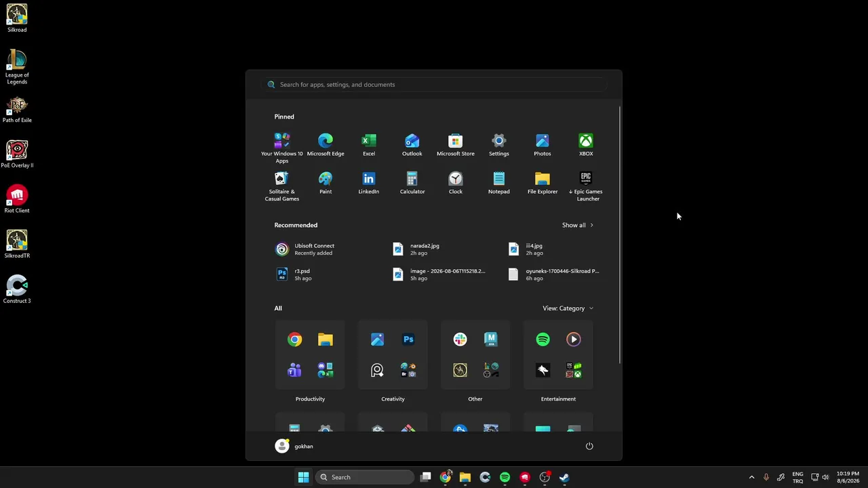Open the microphone tray icon
The image size is (868, 488).
point(766,477)
